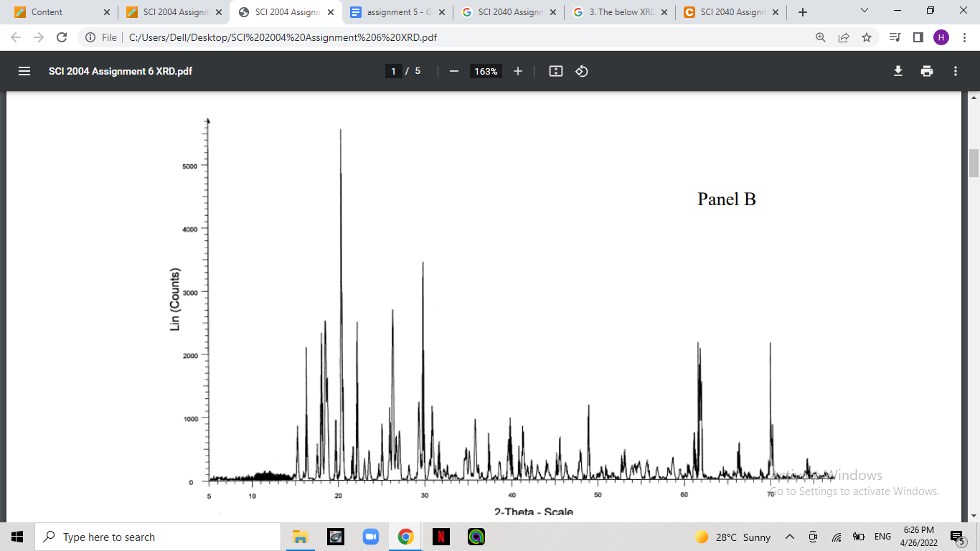Screen dimensions: 980x551
Task: Open the Windows Start menu
Action: (x=17, y=537)
